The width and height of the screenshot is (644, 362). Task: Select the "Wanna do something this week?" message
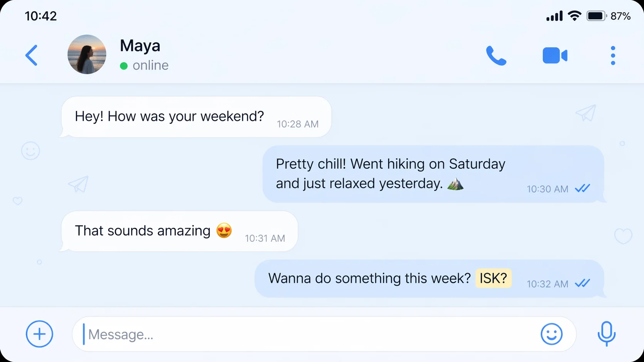coord(369,278)
